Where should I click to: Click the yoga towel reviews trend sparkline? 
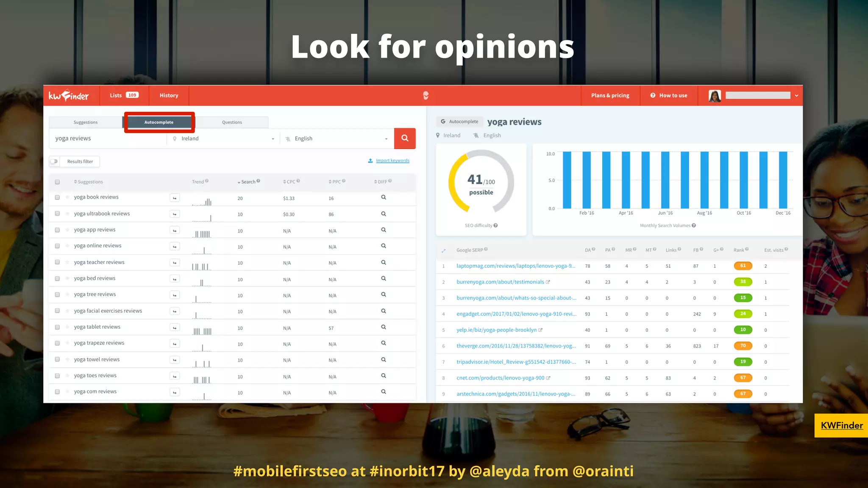[202, 363]
